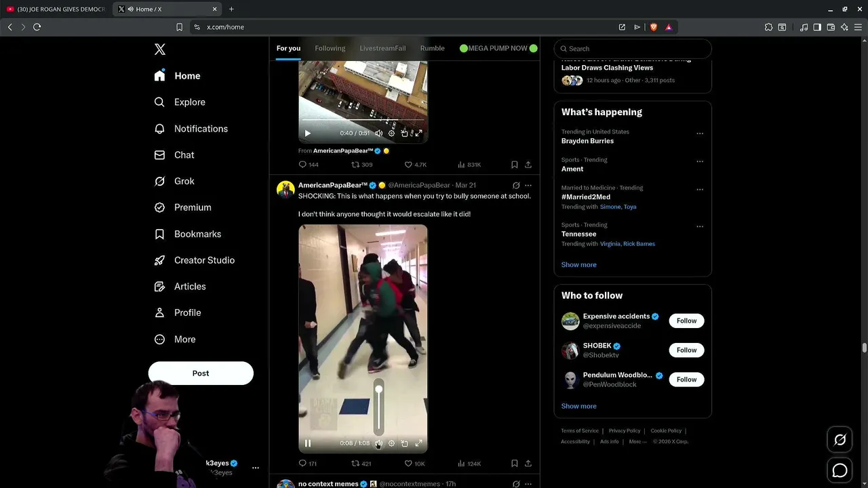The width and height of the screenshot is (868, 488).
Task: Select the For you tab
Action: tap(288, 48)
